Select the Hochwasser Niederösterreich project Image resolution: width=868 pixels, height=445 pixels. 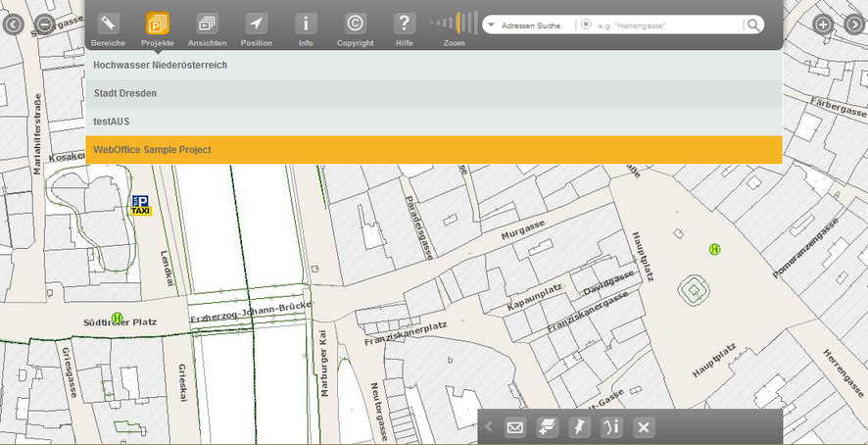coord(433,65)
